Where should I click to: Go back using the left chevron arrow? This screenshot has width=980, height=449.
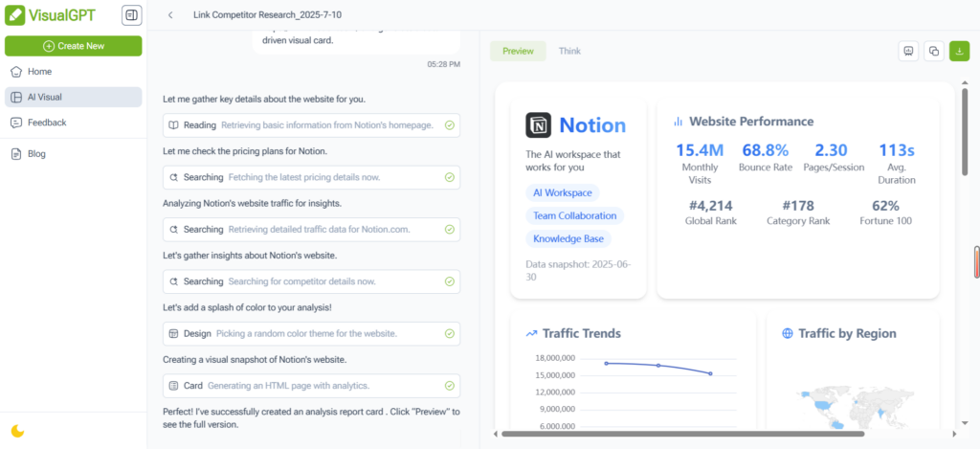pos(170,15)
